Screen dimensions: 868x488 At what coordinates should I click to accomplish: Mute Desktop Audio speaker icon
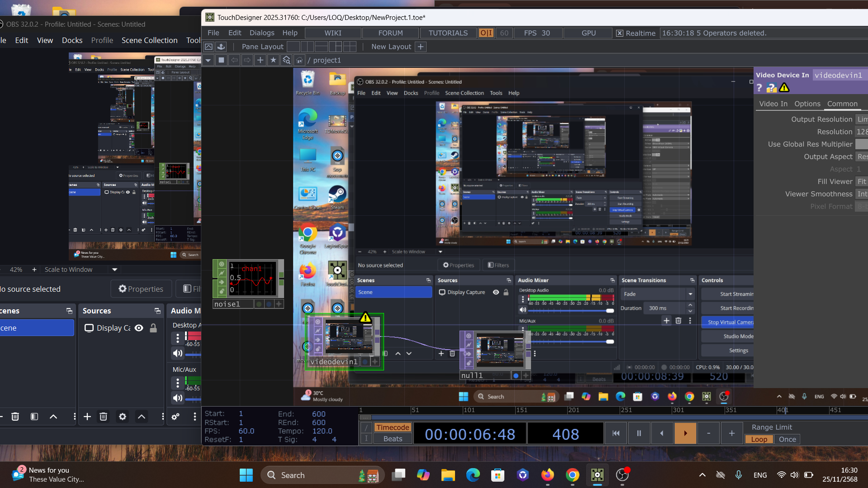[178, 353]
